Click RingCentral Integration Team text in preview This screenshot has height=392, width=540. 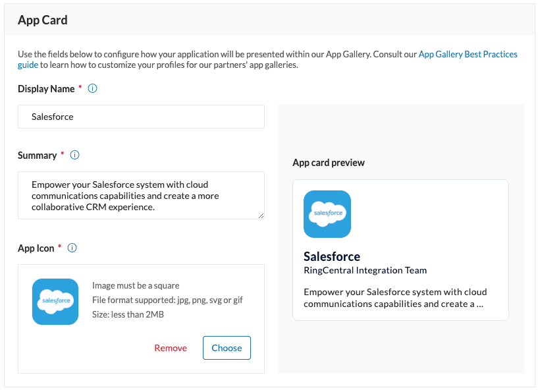(x=365, y=270)
